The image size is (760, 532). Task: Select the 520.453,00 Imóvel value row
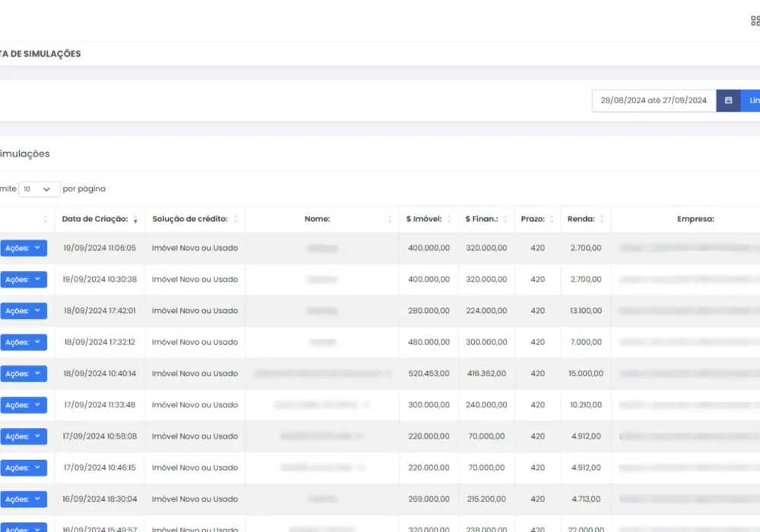(x=429, y=373)
